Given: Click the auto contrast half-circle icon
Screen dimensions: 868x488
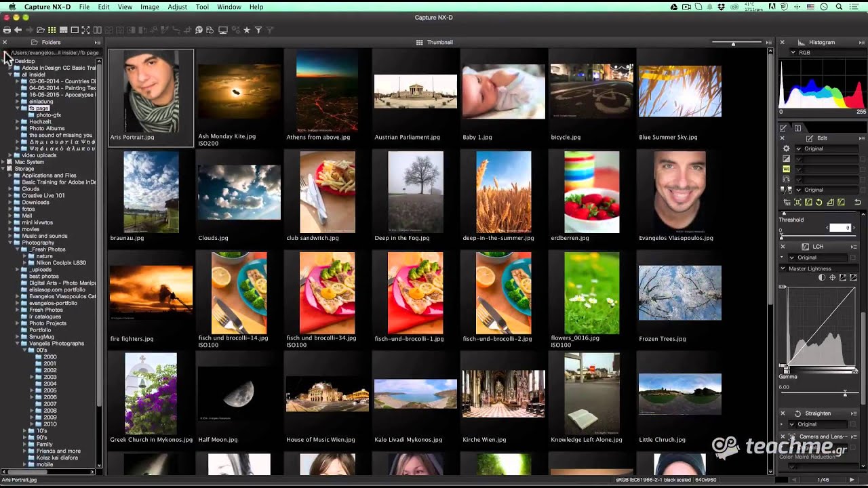Looking at the screenshot, I should pos(822,277).
